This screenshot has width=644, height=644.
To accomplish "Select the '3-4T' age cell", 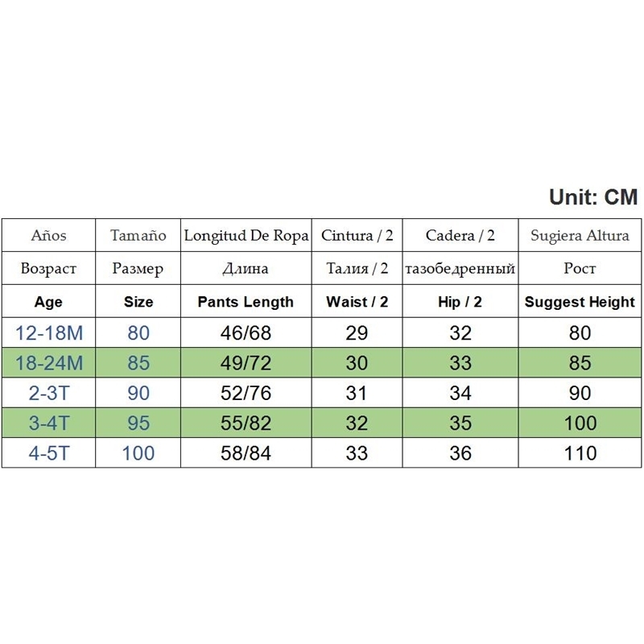I will [48, 423].
